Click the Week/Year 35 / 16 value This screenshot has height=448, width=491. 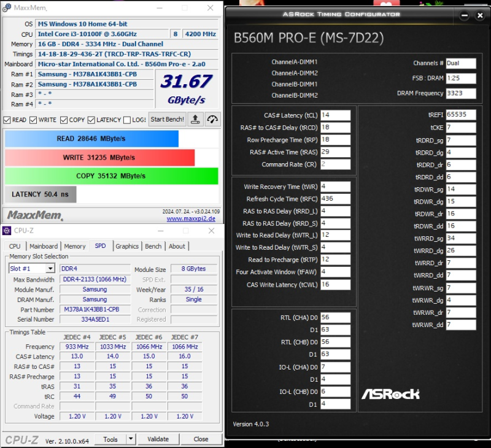(194, 289)
